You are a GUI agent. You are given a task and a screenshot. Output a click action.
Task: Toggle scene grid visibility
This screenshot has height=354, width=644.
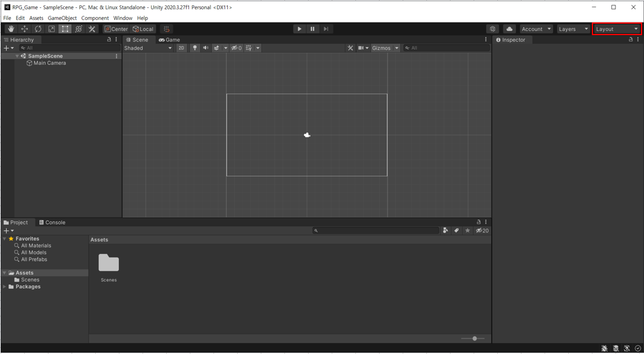tap(249, 48)
